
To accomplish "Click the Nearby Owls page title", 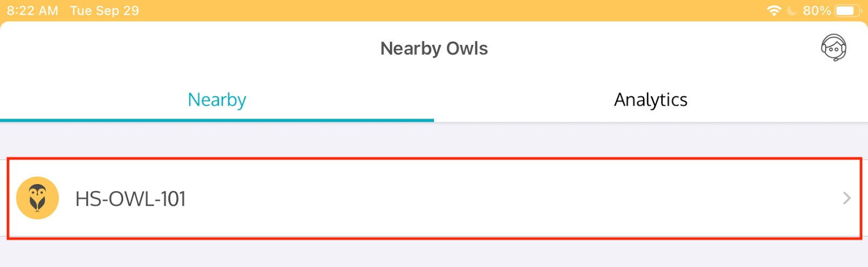I will point(434,49).
